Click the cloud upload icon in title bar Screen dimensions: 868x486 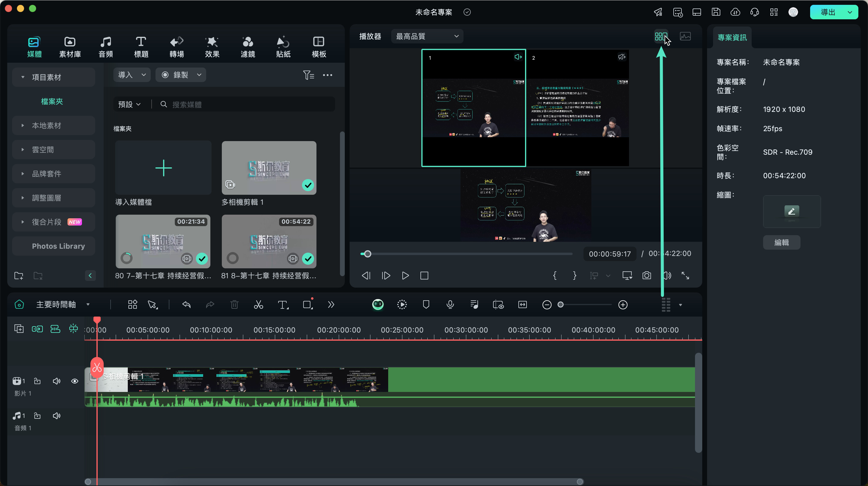735,12
